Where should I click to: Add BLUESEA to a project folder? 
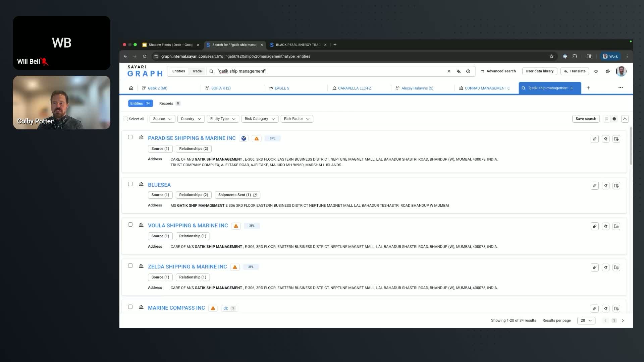(616, 186)
